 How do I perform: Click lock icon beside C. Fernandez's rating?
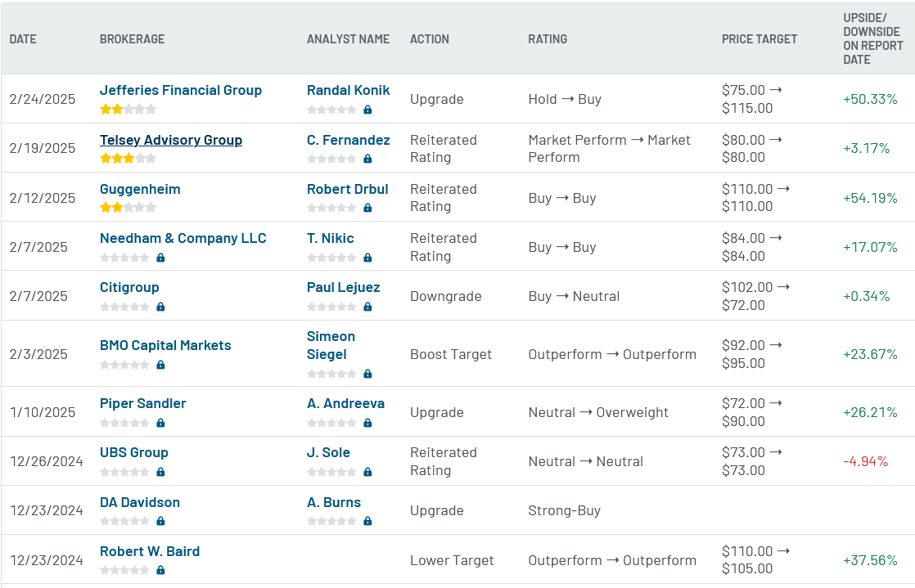click(x=367, y=158)
